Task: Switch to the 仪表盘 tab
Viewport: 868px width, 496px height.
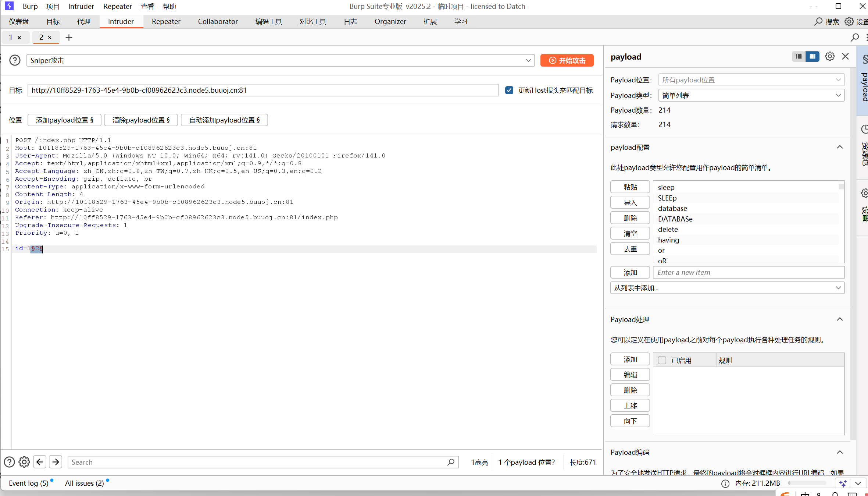Action: pyautogui.click(x=19, y=22)
